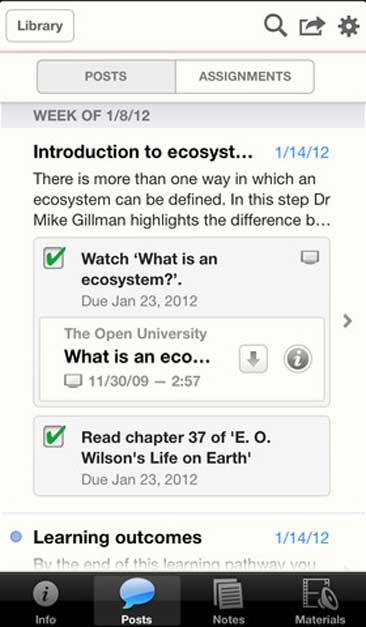The width and height of the screenshot is (366, 627).
Task: Show info for 'What is an eco...' item
Action: tap(298, 359)
